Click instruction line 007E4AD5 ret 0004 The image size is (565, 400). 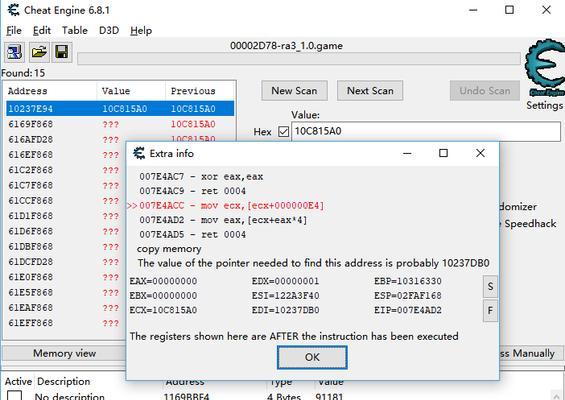point(192,235)
